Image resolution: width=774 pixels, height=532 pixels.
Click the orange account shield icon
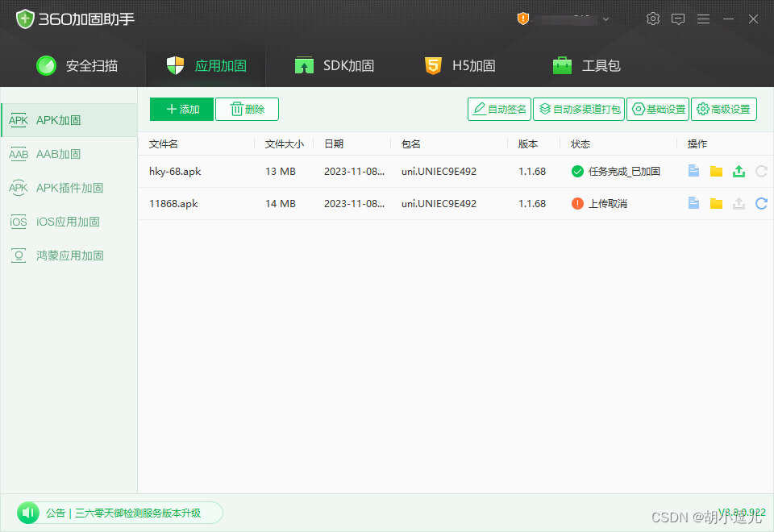[x=522, y=19]
